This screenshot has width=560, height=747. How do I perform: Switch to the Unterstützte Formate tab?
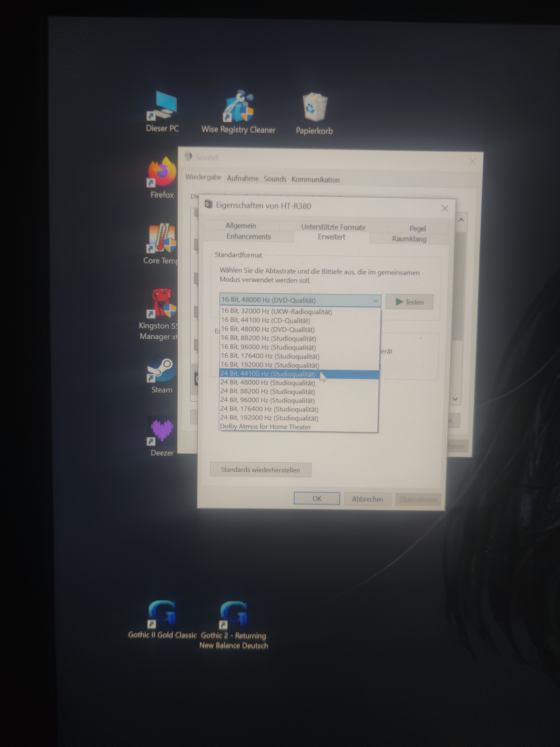pyautogui.click(x=333, y=227)
